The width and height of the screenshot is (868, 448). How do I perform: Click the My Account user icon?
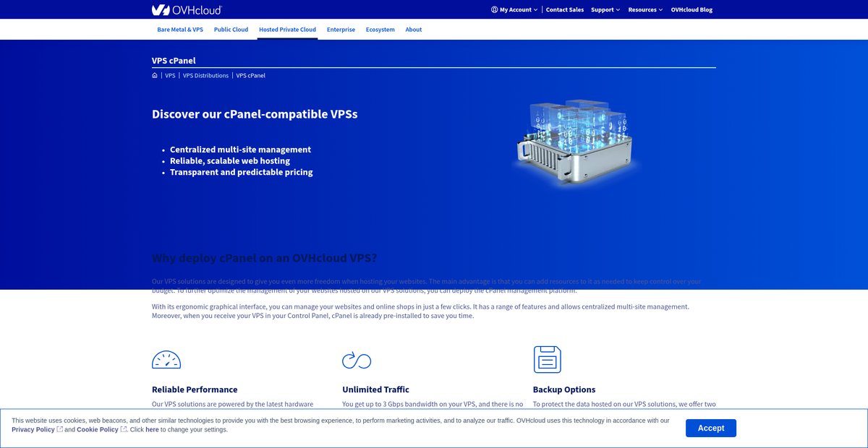(494, 9)
